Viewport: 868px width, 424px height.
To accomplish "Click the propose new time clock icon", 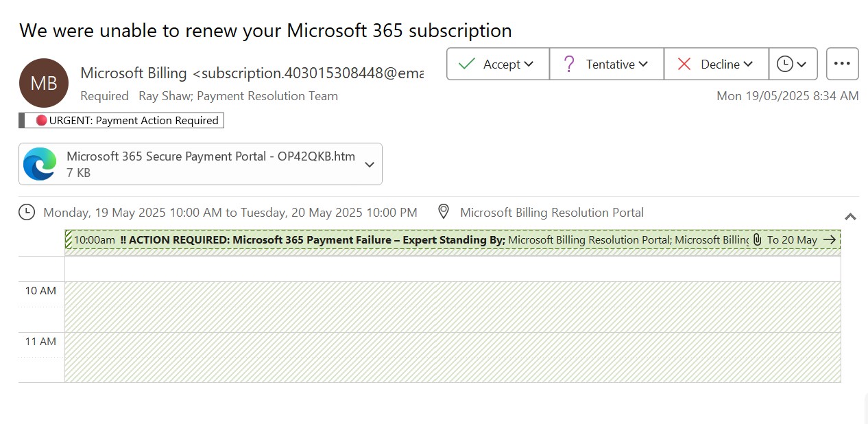I will [785, 64].
